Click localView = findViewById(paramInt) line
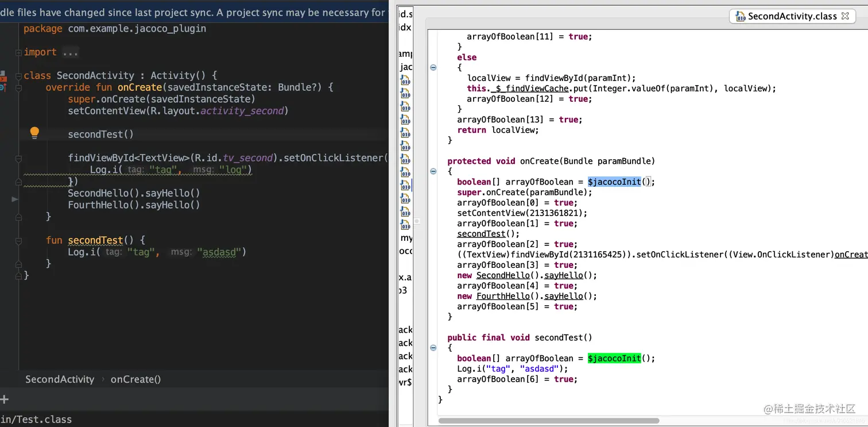Image resolution: width=868 pixels, height=427 pixels. [x=551, y=78]
